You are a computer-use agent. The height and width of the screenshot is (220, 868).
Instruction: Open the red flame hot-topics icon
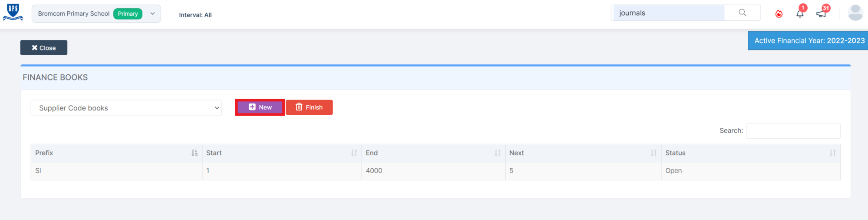(779, 13)
